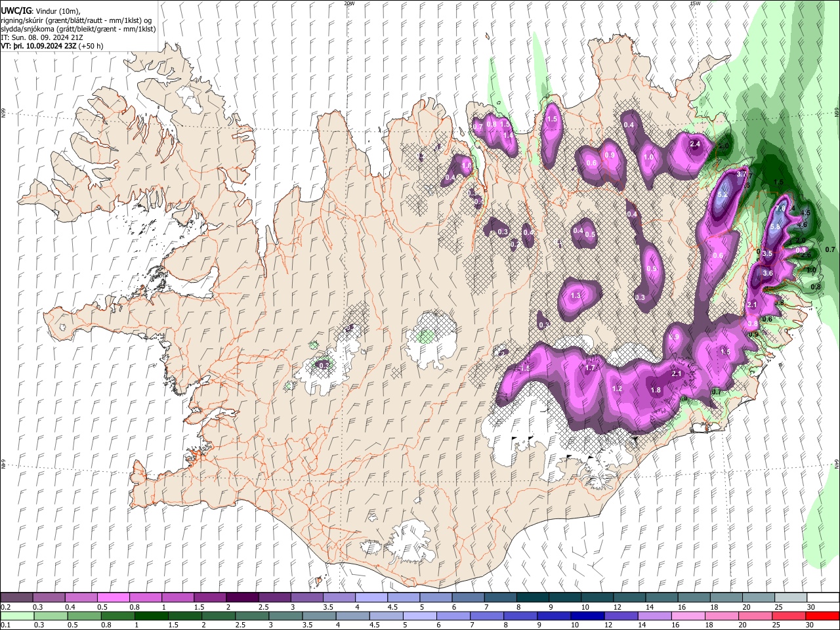The height and width of the screenshot is (630, 840).
Task: Click the 4.6 rain value on map
Action: (x=801, y=224)
